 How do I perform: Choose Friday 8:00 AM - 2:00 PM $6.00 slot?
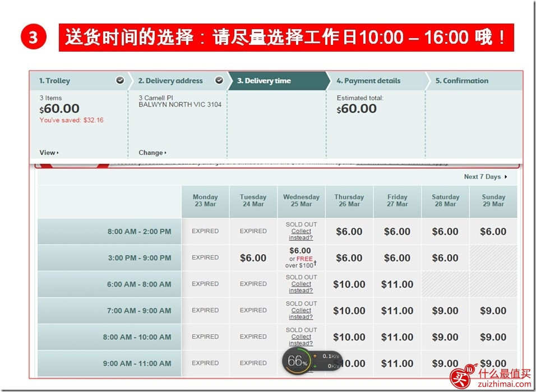coord(397,232)
